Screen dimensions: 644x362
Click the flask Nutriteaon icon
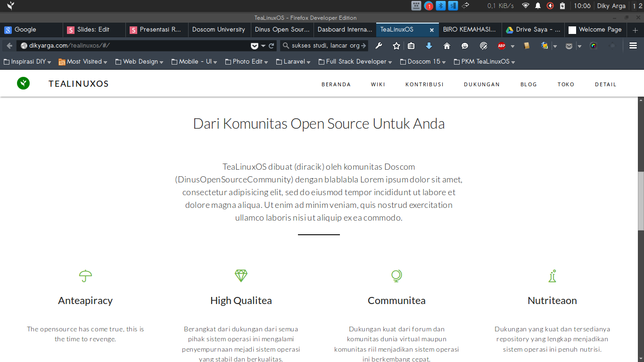click(x=552, y=276)
